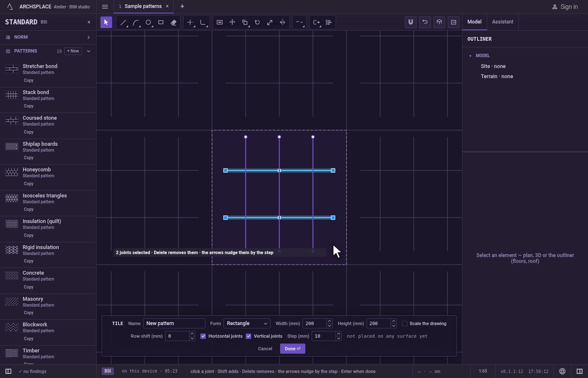Click the Align objects icon
Image resolution: width=588 pixels, height=378 pixels.
(329, 22)
